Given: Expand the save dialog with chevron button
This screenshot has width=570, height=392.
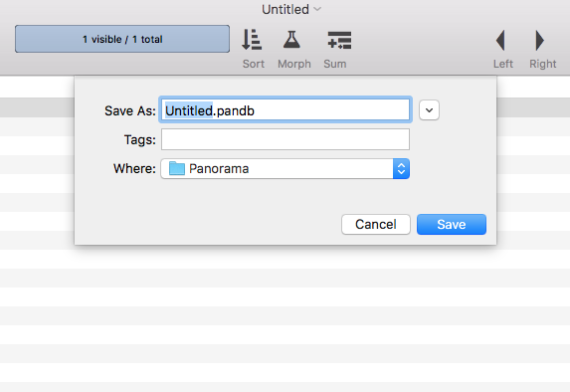Looking at the screenshot, I should pos(429,110).
